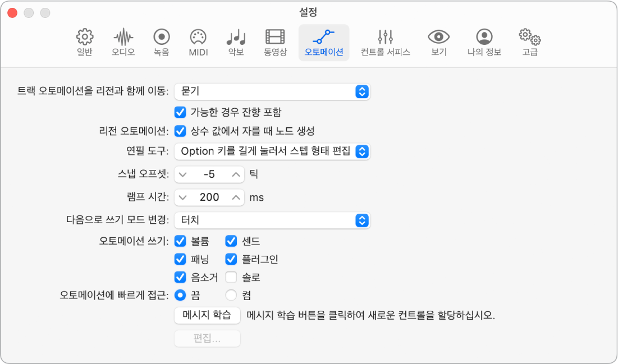The height and width of the screenshot is (364, 618).
Task: Open the MIDI connector settings pane
Action: [x=198, y=43]
